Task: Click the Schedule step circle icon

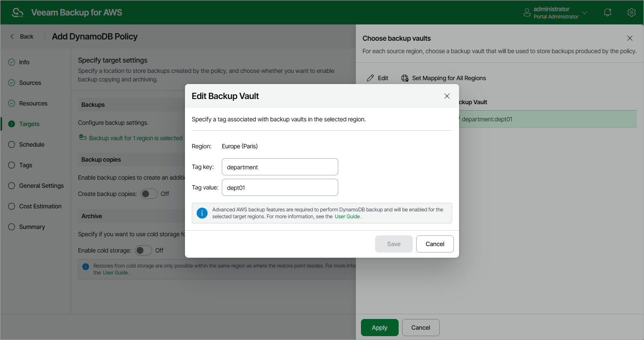Action: (x=12, y=144)
